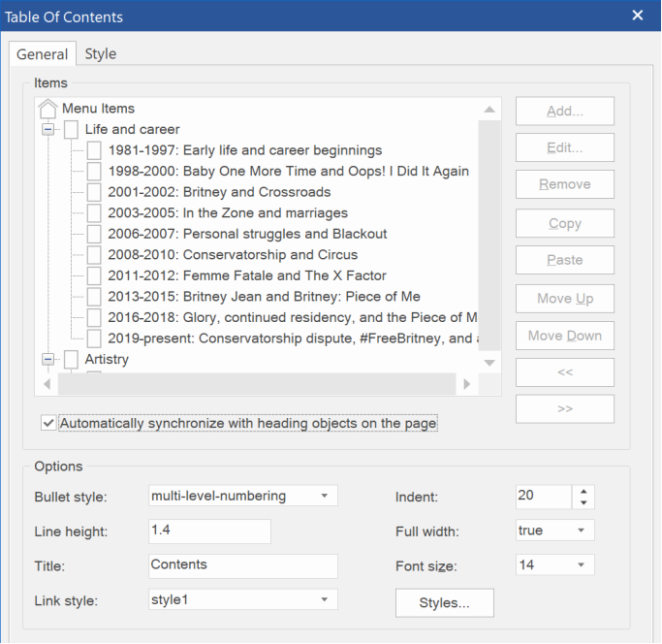The height and width of the screenshot is (644, 662).
Task: Select '2011-2012: Femme Fatale and The X Factor'
Action: (x=247, y=276)
